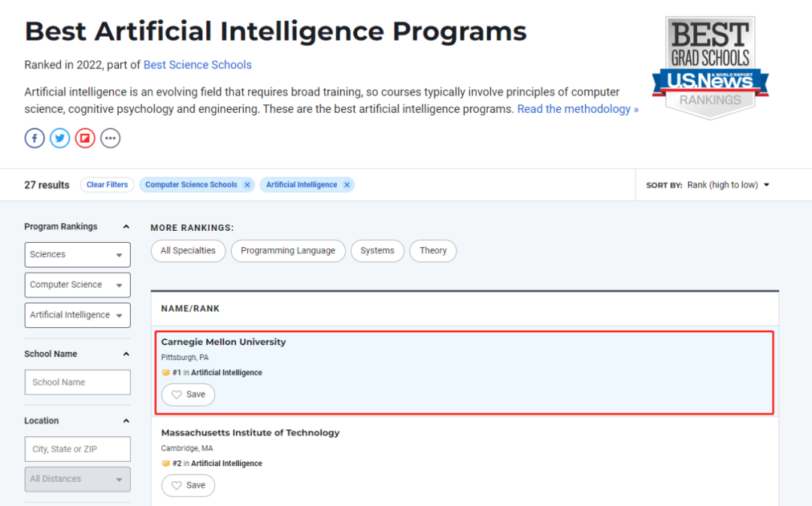The image size is (812, 506).
Task: Open more sharing options ellipsis
Action: pos(111,138)
